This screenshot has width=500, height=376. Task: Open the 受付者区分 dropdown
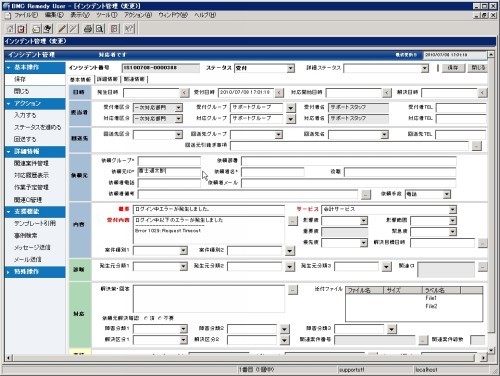coord(179,108)
